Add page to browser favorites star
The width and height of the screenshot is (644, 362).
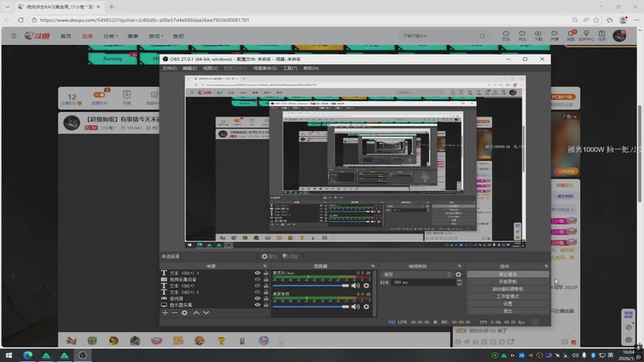(x=597, y=19)
